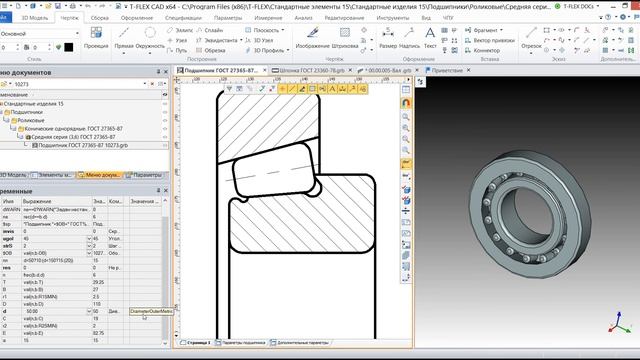Click the Выражение column header
The height and width of the screenshot is (360, 640).
(57, 201)
